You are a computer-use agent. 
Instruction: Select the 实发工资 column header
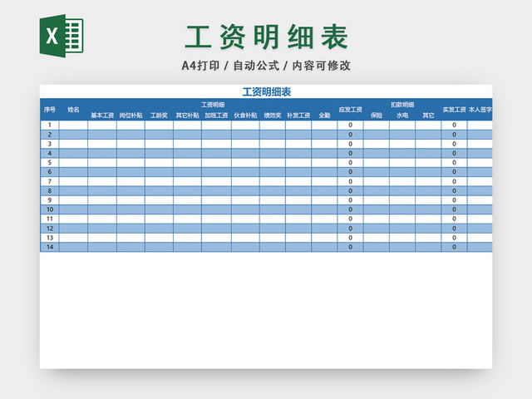click(x=454, y=110)
